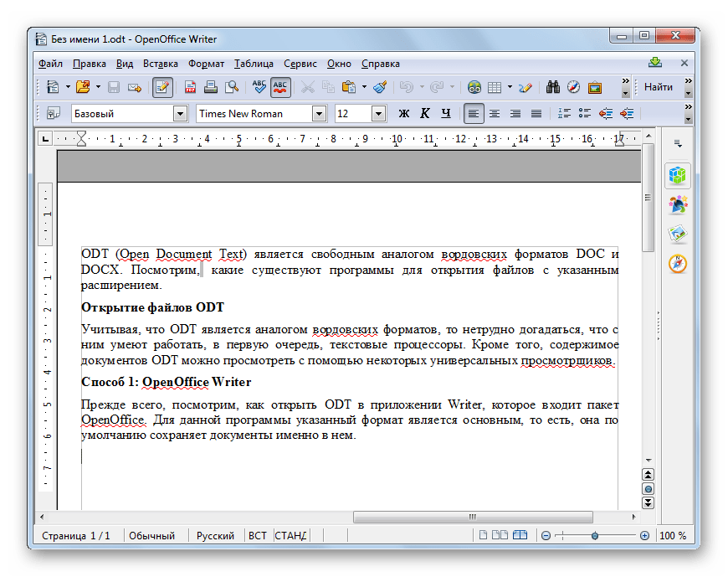Click Decrease Indent icon
Screen dimensions: 728x577
pyautogui.click(x=606, y=113)
